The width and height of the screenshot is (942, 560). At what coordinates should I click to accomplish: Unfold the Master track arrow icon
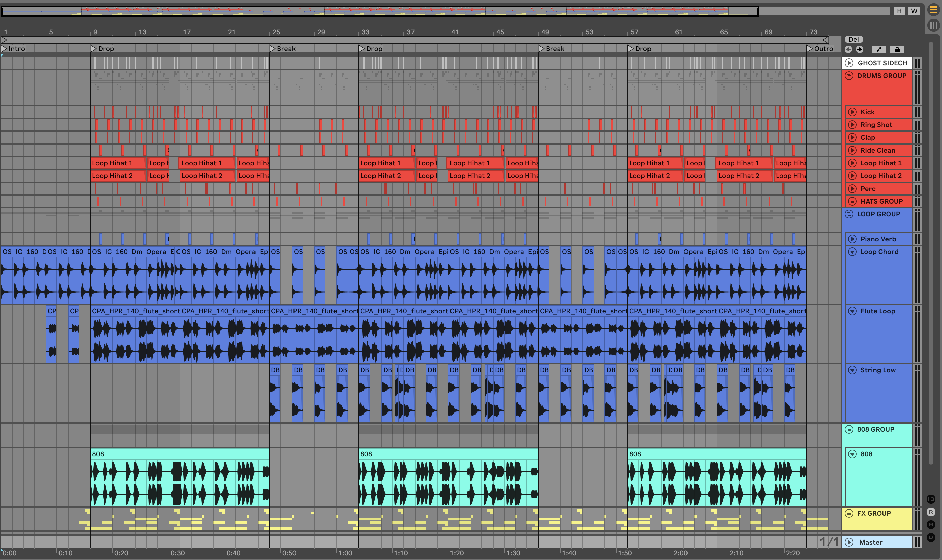[849, 542]
